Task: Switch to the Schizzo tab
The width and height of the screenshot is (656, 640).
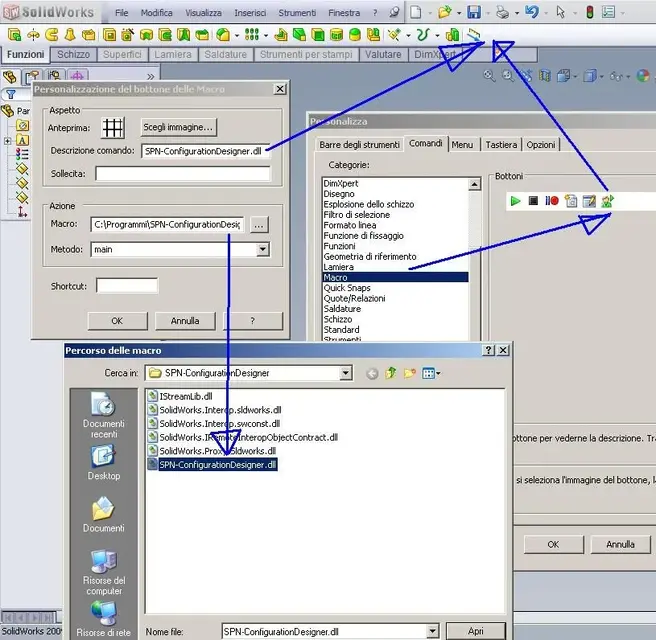Action: click(x=74, y=55)
